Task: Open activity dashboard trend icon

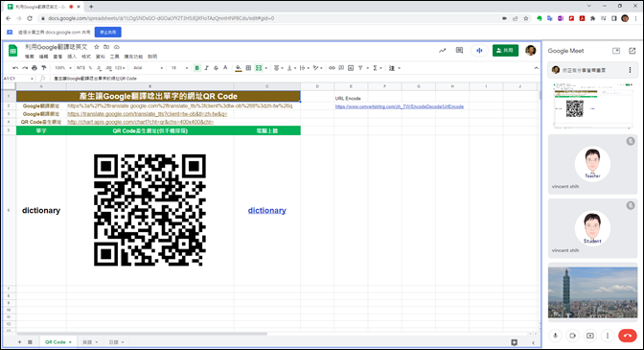Action: click(443, 51)
